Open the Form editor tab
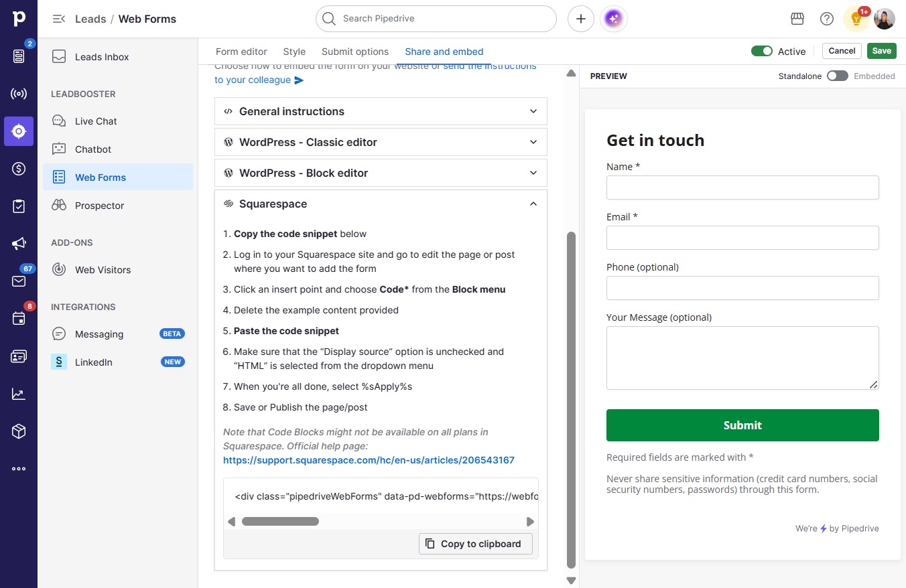906x588 pixels. tap(241, 52)
